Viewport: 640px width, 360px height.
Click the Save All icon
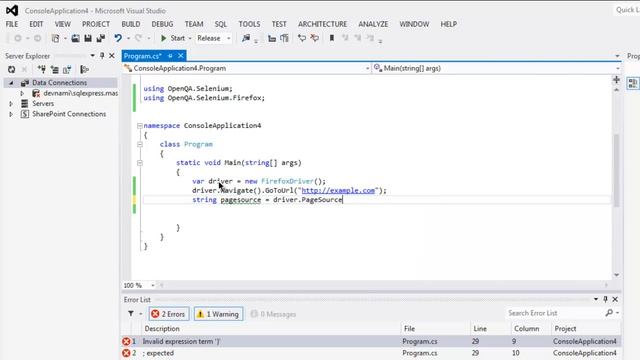(100, 38)
